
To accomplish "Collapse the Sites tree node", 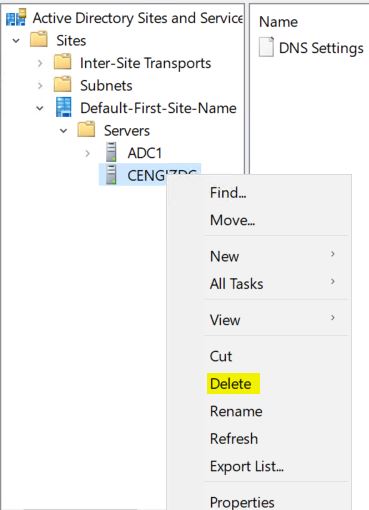I will pos(16,41).
